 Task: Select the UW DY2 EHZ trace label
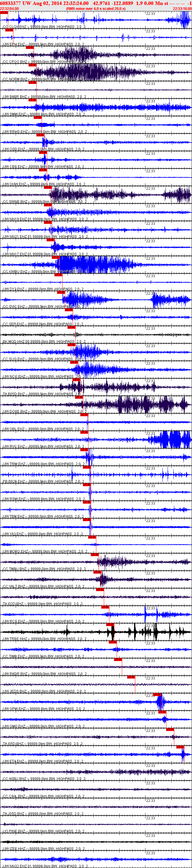pos(43,289)
